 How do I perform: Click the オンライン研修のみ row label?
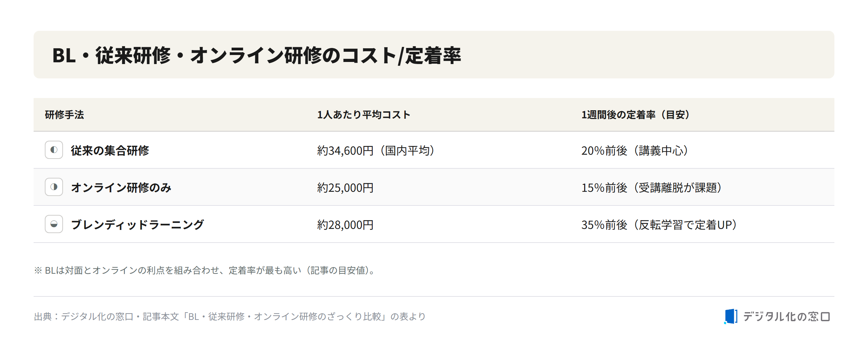(x=121, y=188)
